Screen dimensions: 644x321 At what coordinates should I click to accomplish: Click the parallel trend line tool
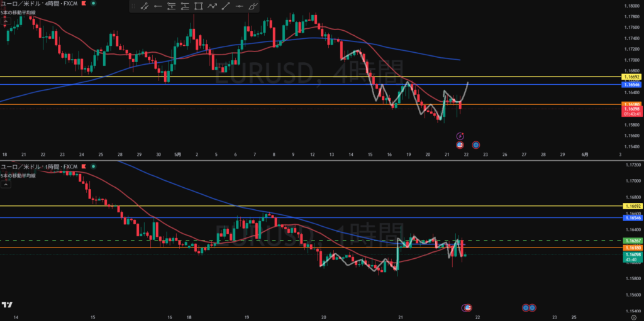coord(145,6)
